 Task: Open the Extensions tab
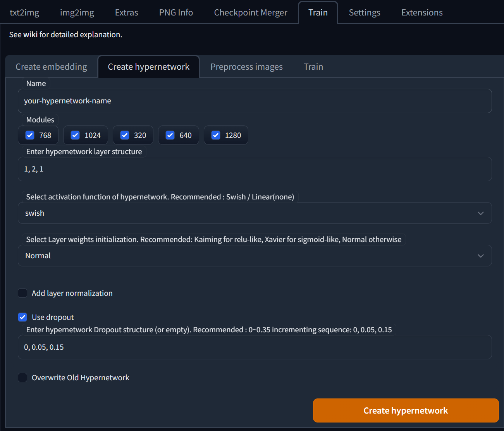(421, 12)
